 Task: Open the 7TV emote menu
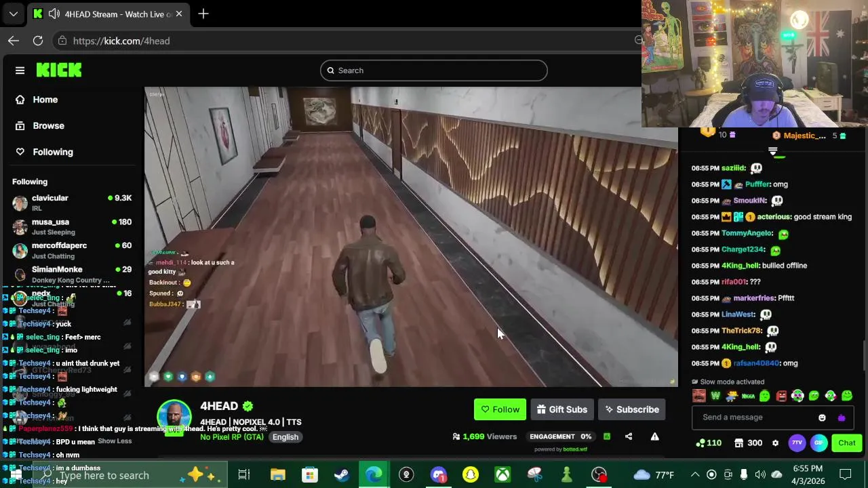click(797, 443)
